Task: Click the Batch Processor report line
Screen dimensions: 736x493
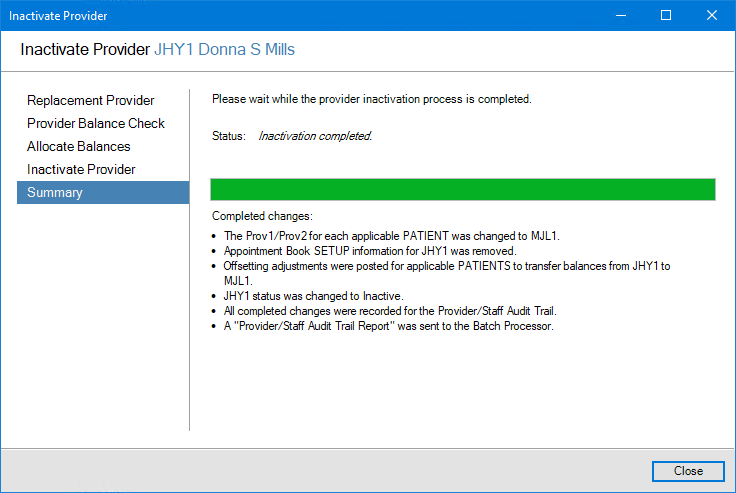Action: [388, 326]
